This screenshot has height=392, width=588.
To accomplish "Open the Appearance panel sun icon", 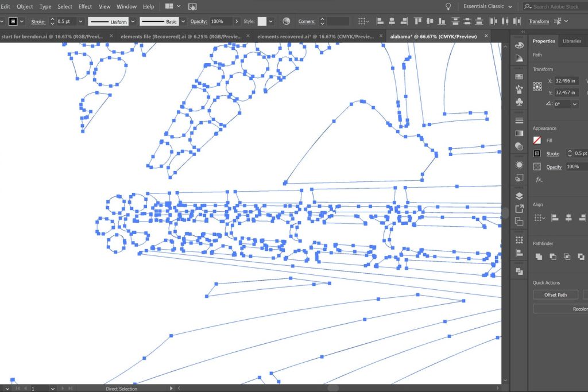I will pyautogui.click(x=519, y=165).
